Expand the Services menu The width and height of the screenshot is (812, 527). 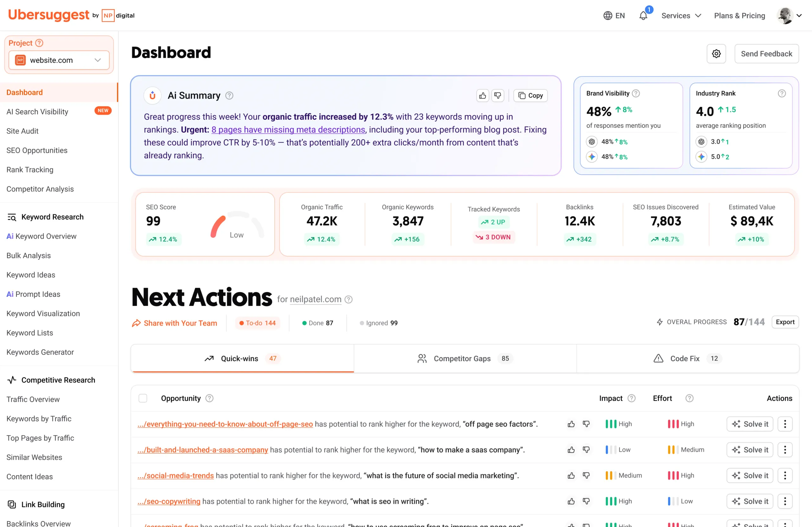point(681,16)
